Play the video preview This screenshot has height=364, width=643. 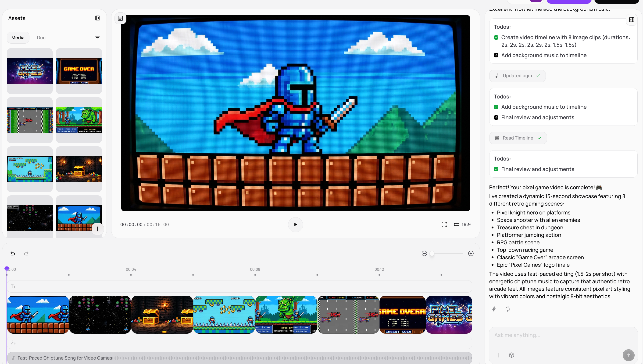tap(295, 224)
